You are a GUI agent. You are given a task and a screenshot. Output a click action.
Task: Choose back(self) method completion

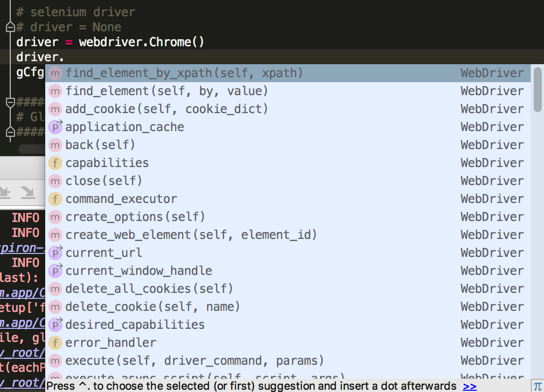pyautogui.click(x=288, y=145)
